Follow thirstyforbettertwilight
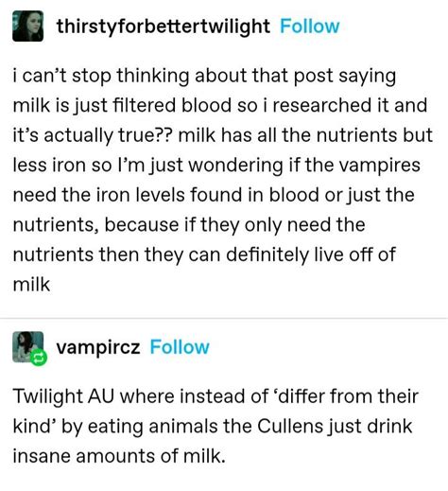Screen dimensions: 448x491 click(310, 26)
